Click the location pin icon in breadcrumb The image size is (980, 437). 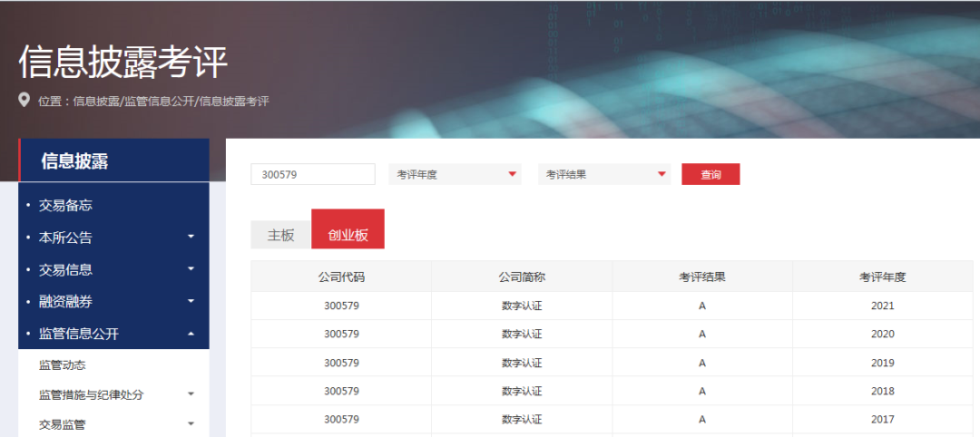(24, 101)
